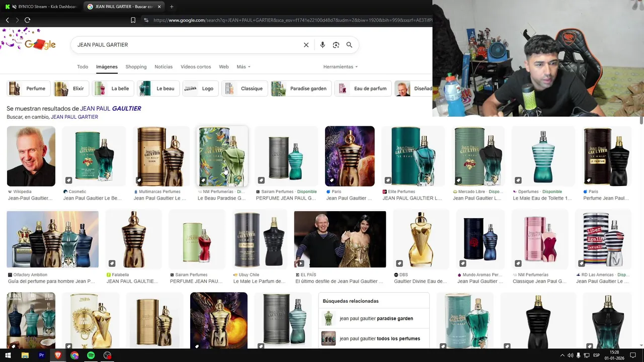Screen dimensions: 644x362
Task: Open the Falabella perfume image
Action: (x=133, y=239)
